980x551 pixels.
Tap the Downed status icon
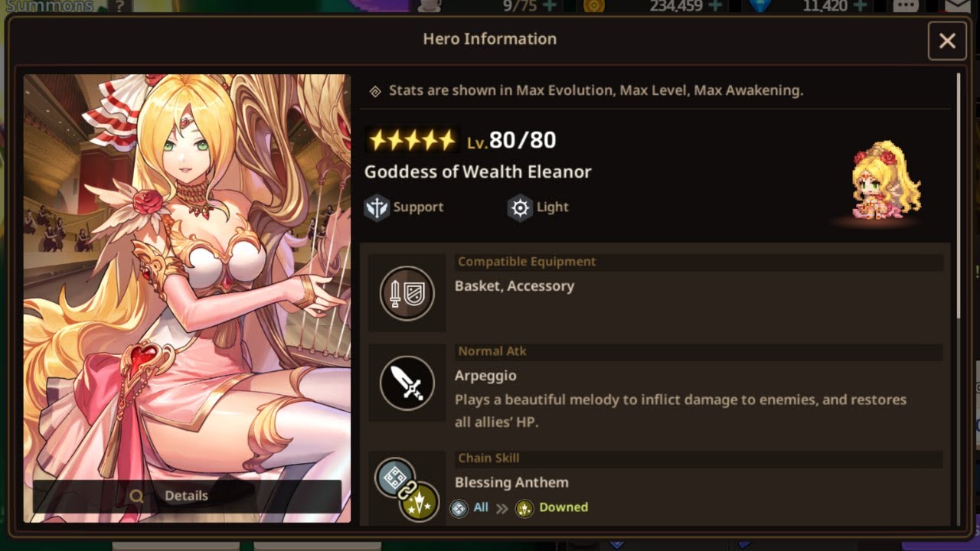[524, 508]
